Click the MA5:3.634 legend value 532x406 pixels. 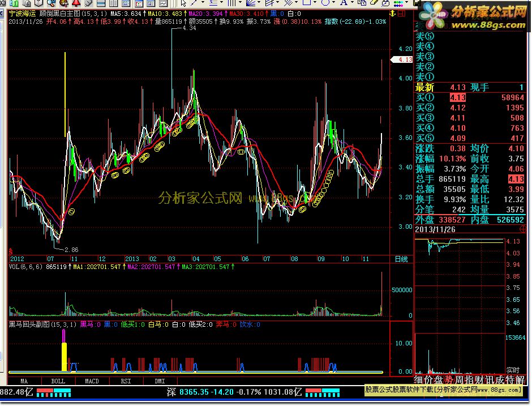[126, 14]
